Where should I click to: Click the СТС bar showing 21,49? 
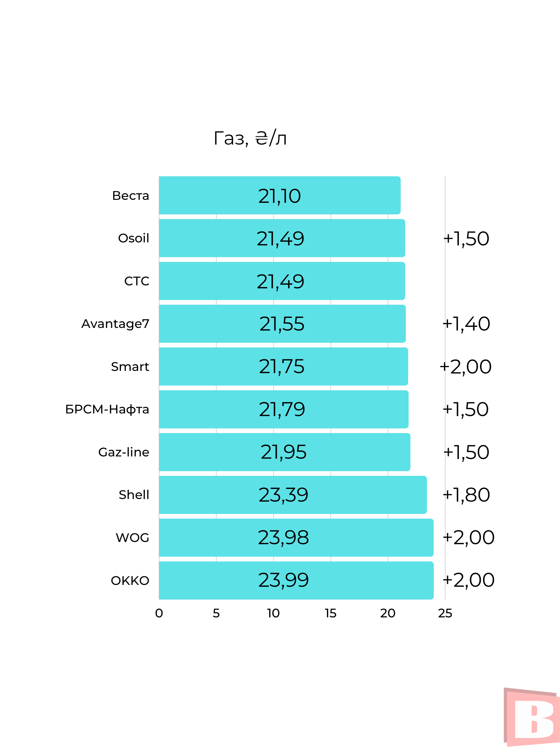[281, 281]
